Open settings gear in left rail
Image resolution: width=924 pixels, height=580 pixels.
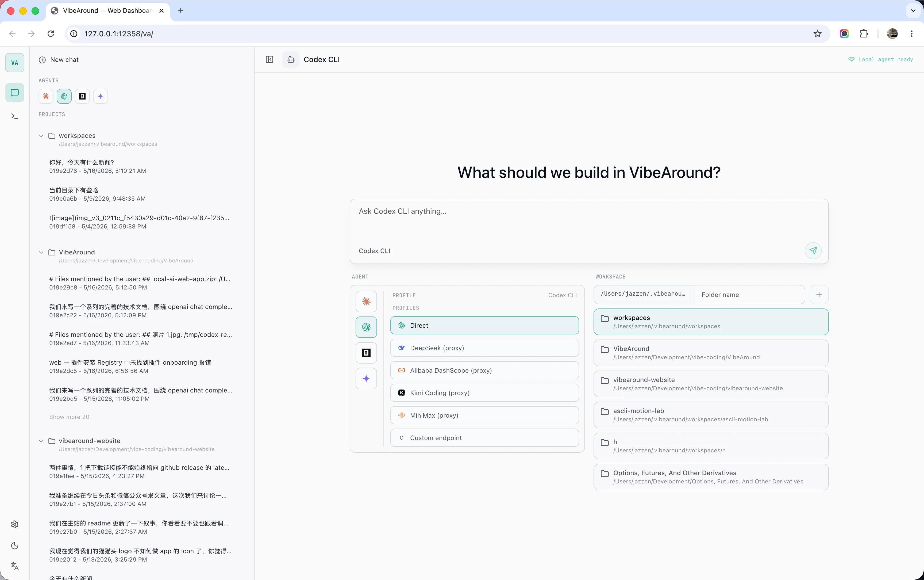pyautogui.click(x=14, y=524)
